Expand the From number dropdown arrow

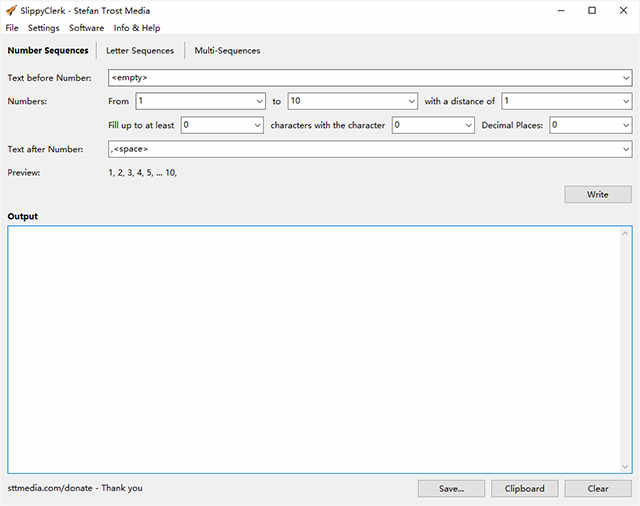pos(259,101)
